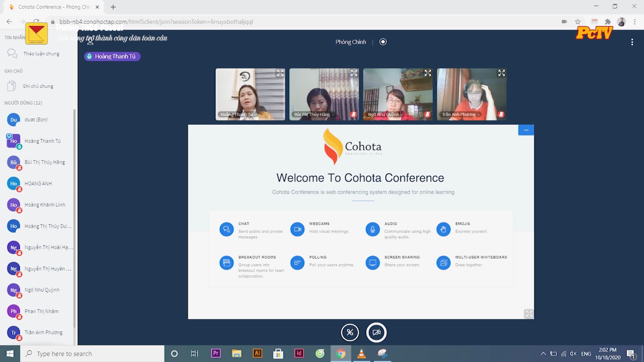Open VLC media player from taskbar
Image resolution: width=644 pixels, height=362 pixels.
click(x=361, y=354)
